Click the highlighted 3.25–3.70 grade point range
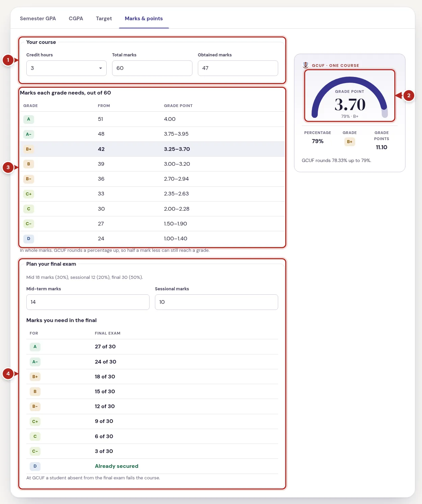422x504 pixels. (177, 149)
